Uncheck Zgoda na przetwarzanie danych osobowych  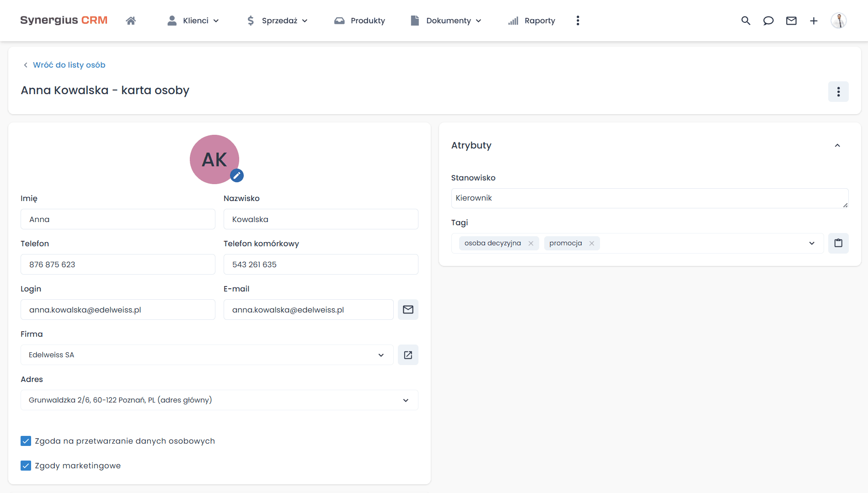tap(26, 441)
